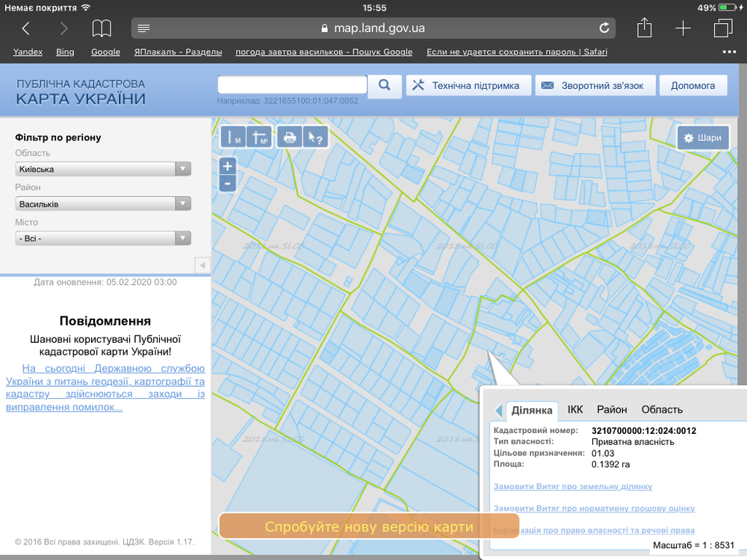Reload the page in Safari

coord(604,28)
